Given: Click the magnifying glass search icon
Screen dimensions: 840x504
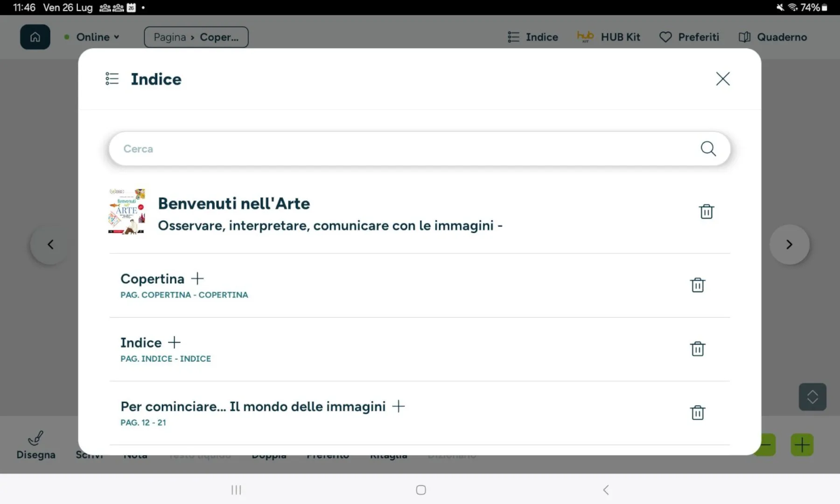Looking at the screenshot, I should 708,148.
